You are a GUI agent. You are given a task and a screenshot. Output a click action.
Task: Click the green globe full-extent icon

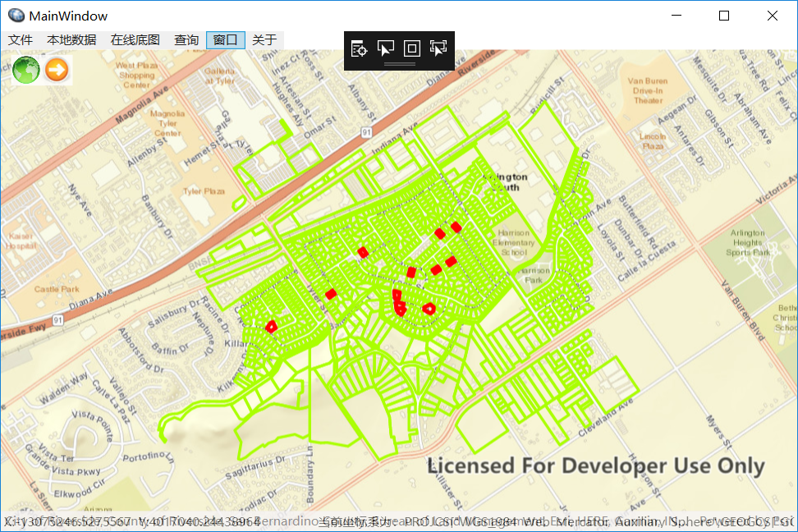pos(25,70)
